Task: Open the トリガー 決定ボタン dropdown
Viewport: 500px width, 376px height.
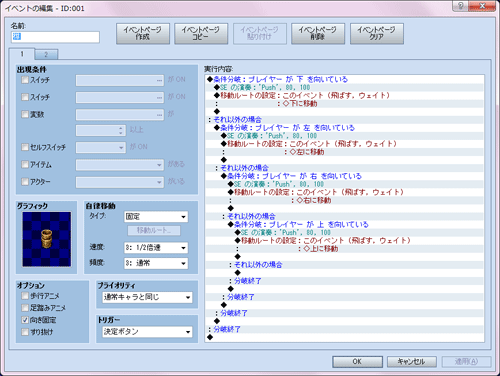Action: (x=147, y=332)
